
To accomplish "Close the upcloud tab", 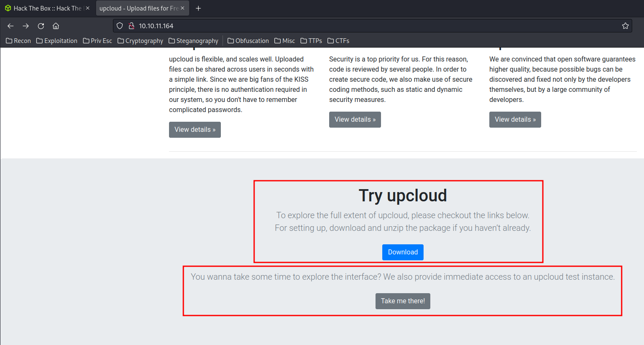I will tap(182, 8).
